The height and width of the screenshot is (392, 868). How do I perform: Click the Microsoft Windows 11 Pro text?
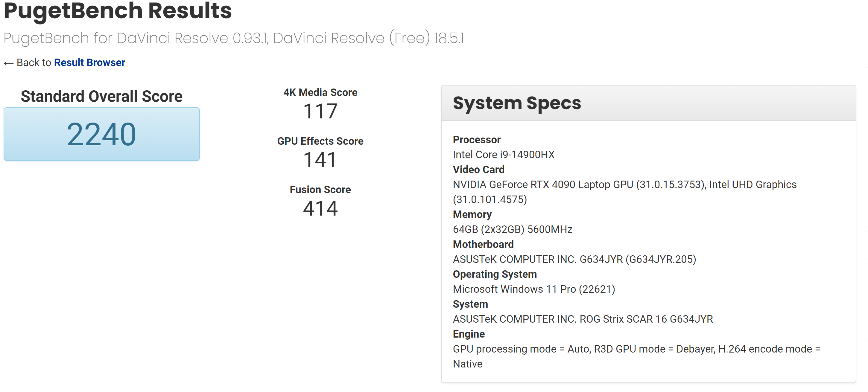pyautogui.click(x=534, y=289)
